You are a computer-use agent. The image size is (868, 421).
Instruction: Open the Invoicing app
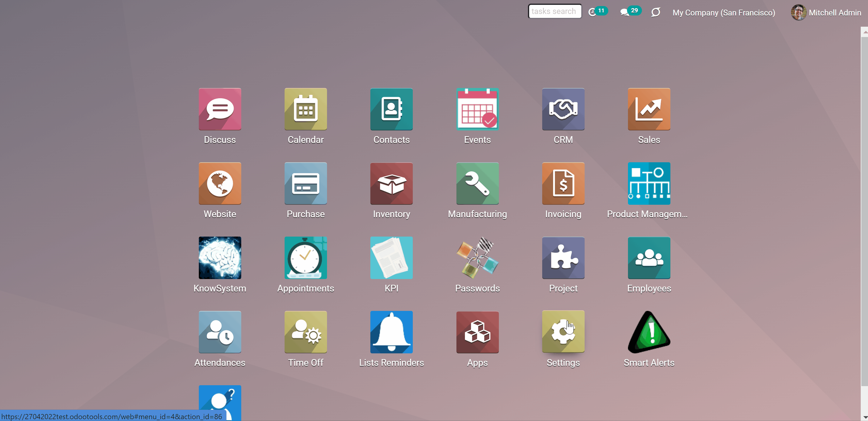point(563,184)
